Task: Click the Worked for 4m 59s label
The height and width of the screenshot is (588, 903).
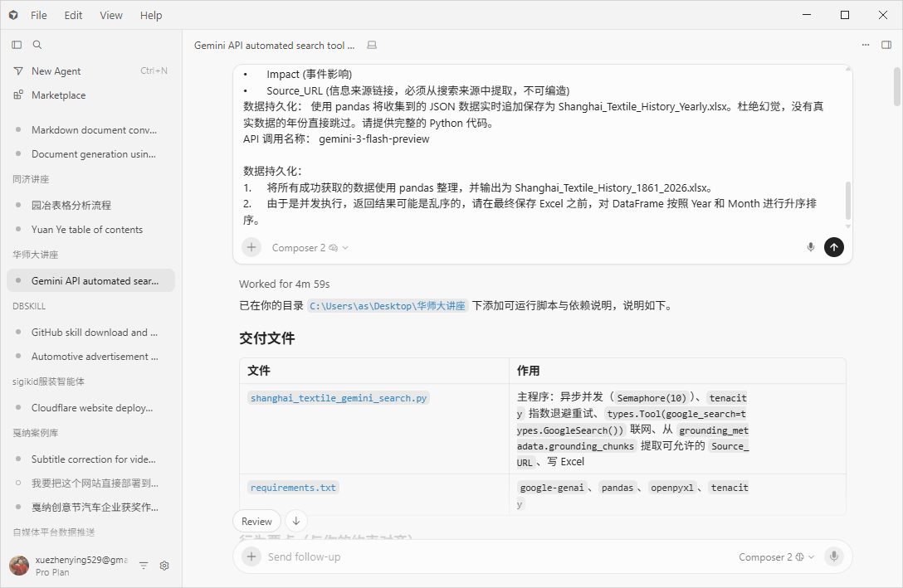Action: [285, 284]
